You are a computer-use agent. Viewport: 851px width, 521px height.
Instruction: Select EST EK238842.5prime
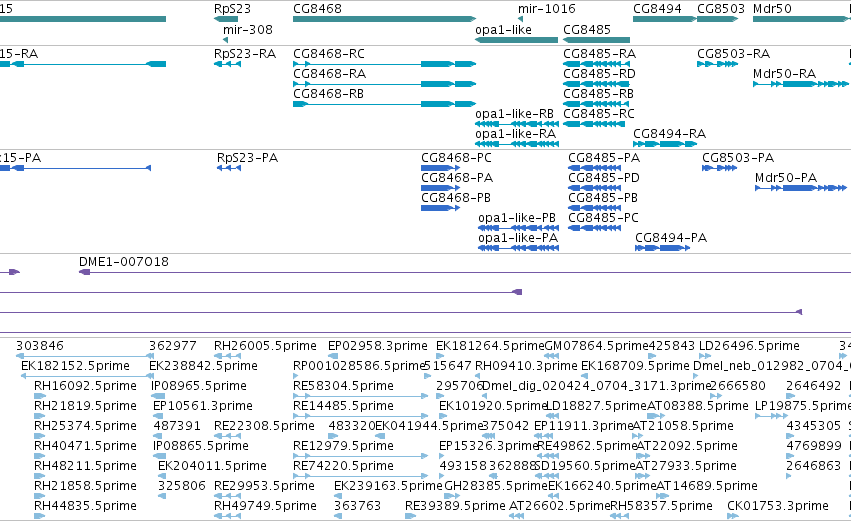click(203, 366)
